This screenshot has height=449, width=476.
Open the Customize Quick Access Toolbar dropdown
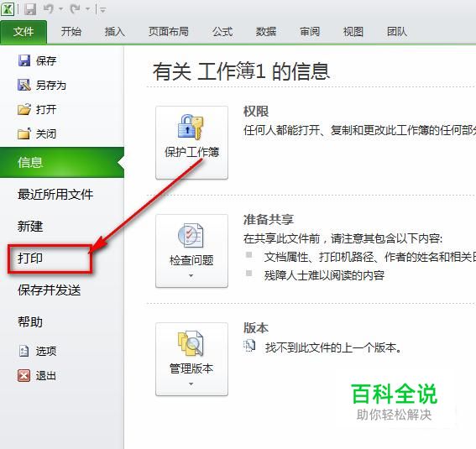click(102, 10)
